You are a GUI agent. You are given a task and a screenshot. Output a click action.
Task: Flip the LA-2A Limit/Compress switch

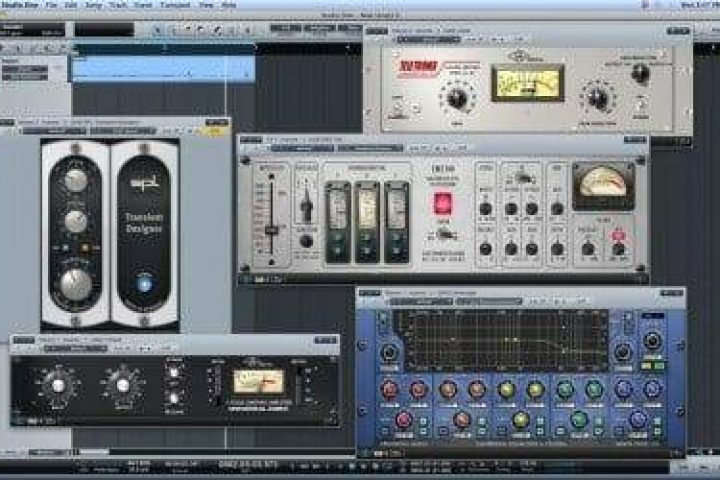398,108
